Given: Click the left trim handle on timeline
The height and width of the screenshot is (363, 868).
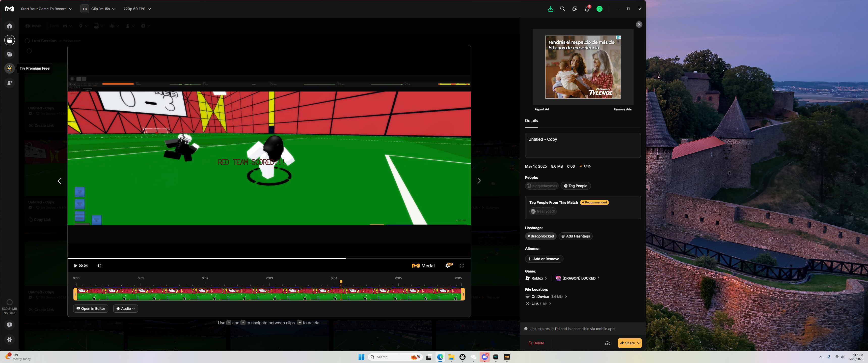Looking at the screenshot, I should (x=75, y=294).
